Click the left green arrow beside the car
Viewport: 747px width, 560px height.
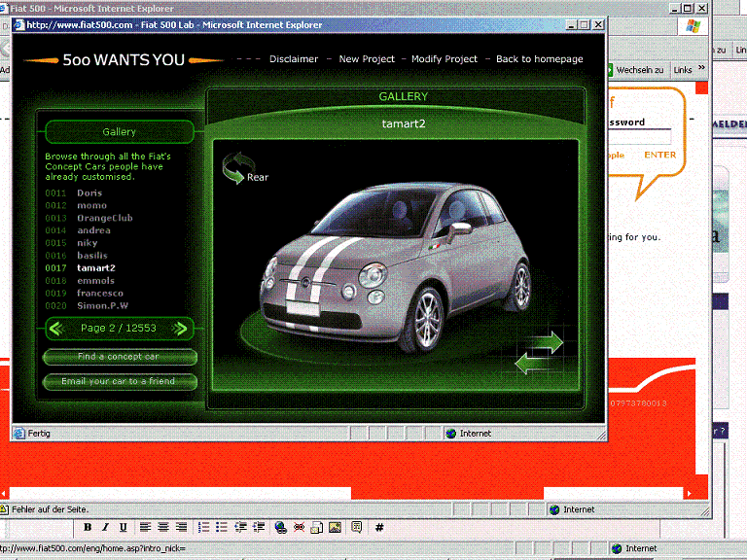[530, 364]
